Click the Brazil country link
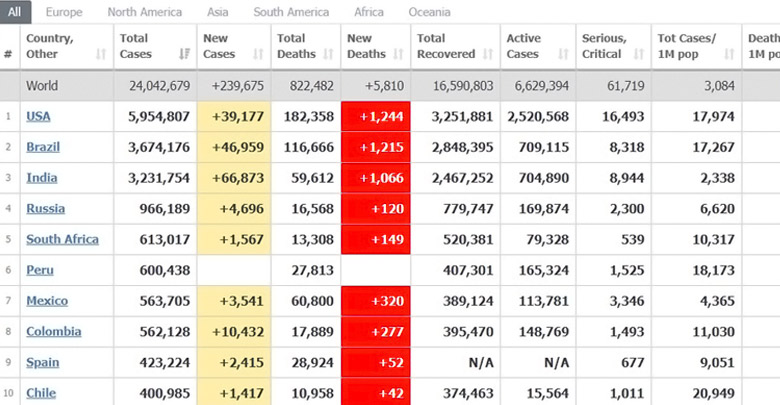The image size is (780, 405). (43, 147)
